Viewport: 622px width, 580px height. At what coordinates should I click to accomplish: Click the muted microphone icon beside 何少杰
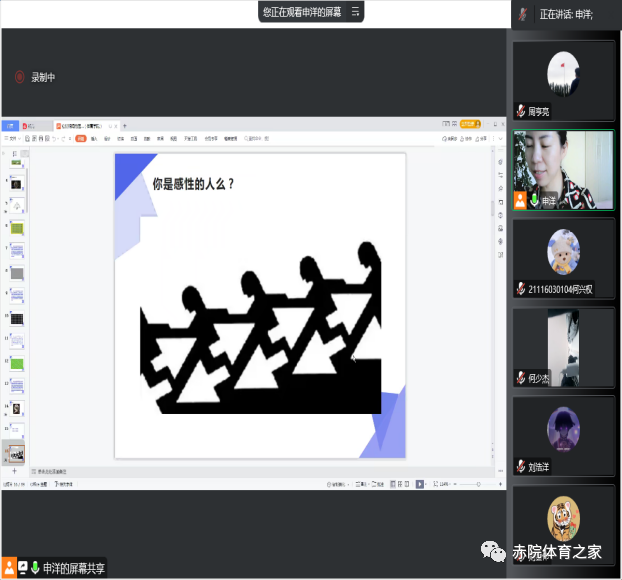(520, 378)
